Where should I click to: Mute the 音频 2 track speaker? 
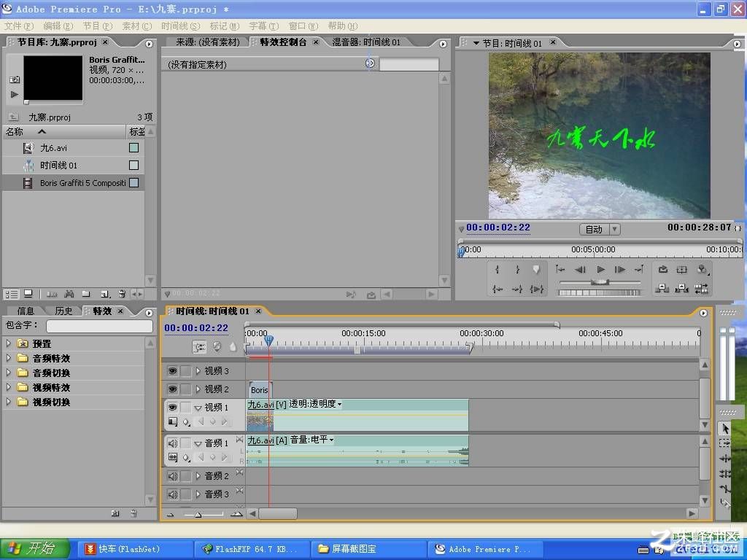[172, 476]
